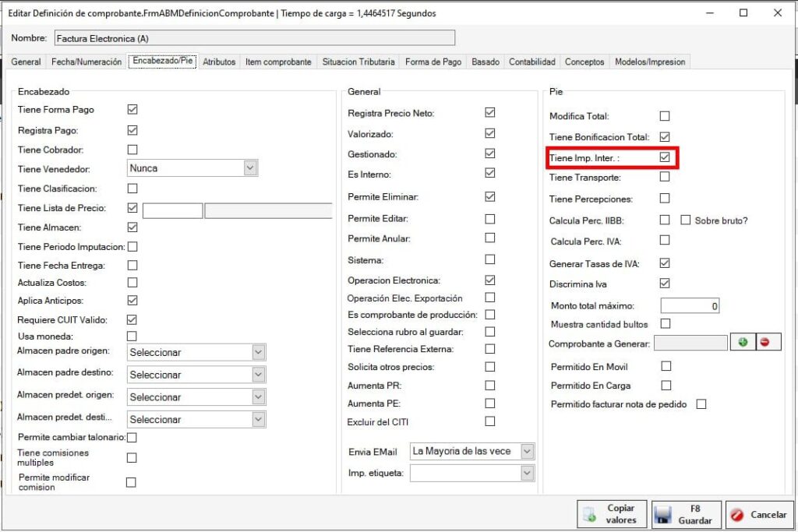Open the Almacen padre origen dropdown

point(259,353)
